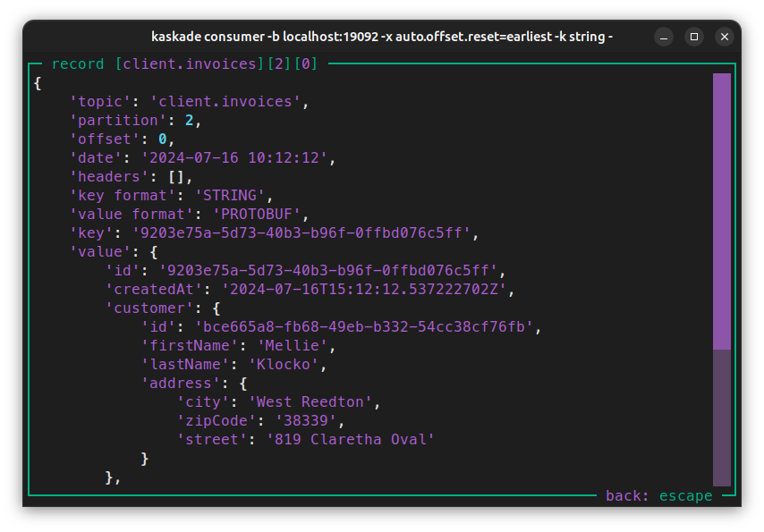764x532 pixels.
Task: Close the kaskade consumer terminal window
Action: pos(725,37)
